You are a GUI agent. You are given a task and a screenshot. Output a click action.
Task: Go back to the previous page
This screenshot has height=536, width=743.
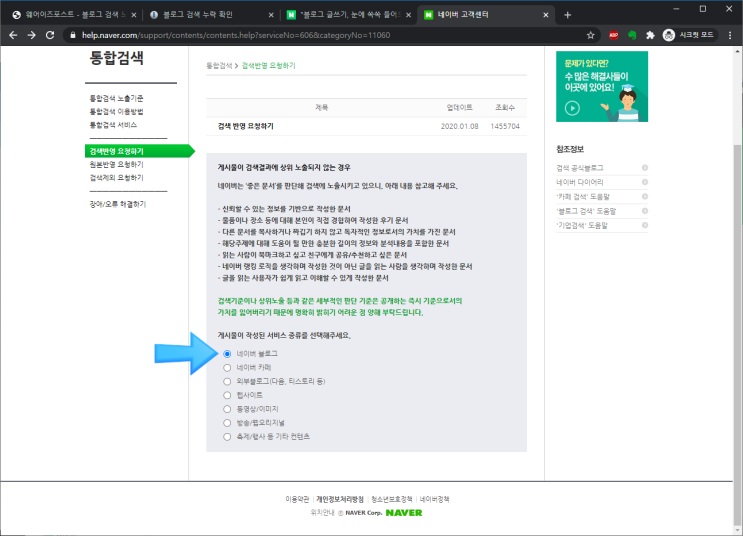click(13, 35)
